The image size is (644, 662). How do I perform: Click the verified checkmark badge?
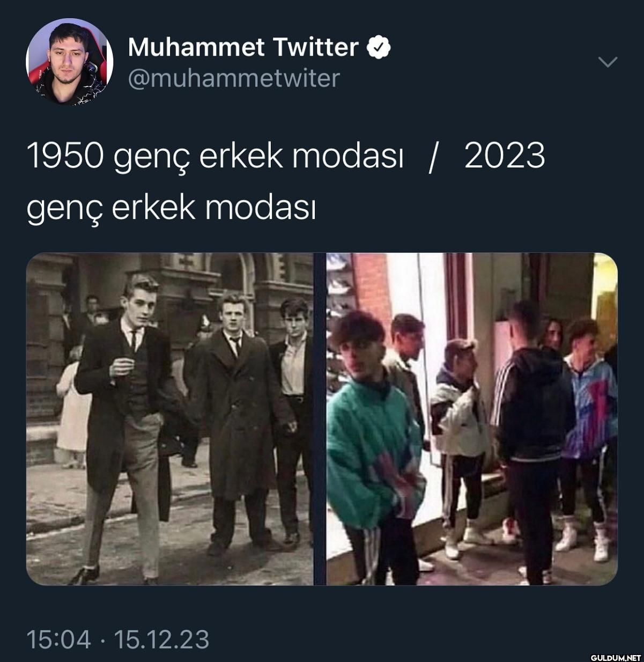379,47
